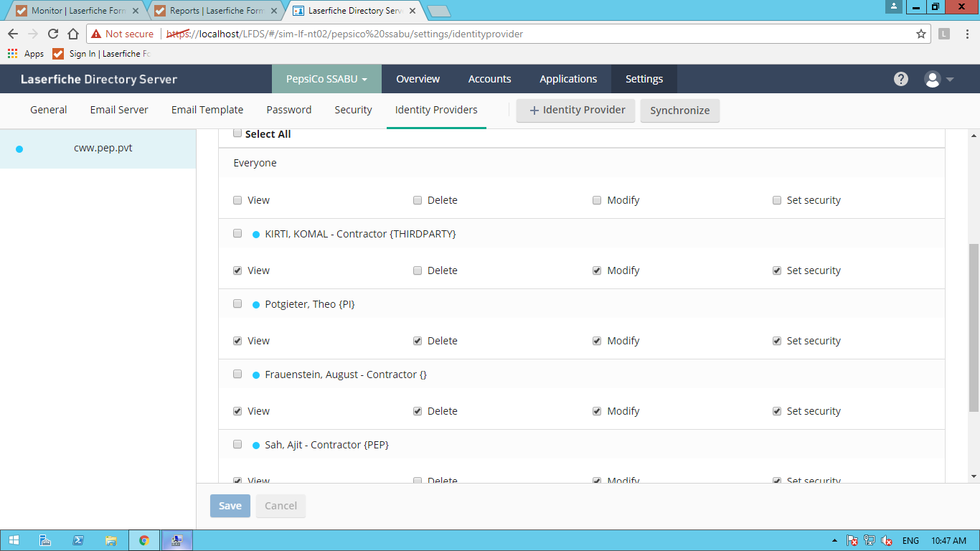980x551 pixels.
Task: Enable Delete for KIRTI, KOMAL
Action: [x=418, y=270]
